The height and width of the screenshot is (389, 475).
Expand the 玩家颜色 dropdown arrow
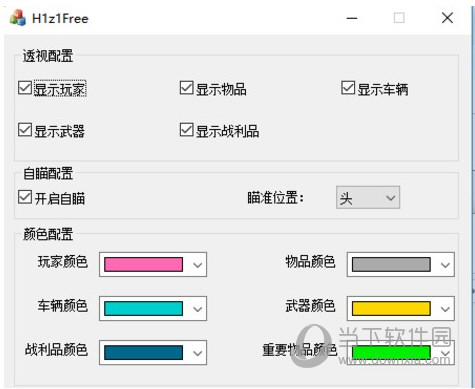(198, 265)
